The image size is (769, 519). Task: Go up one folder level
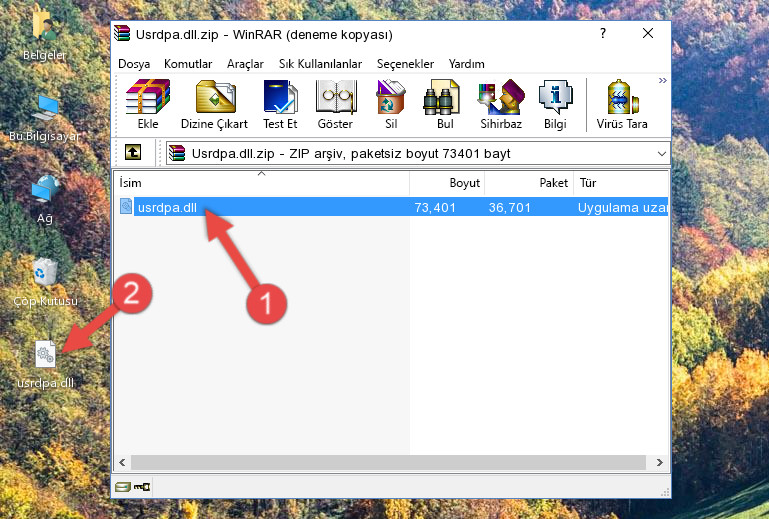point(133,153)
